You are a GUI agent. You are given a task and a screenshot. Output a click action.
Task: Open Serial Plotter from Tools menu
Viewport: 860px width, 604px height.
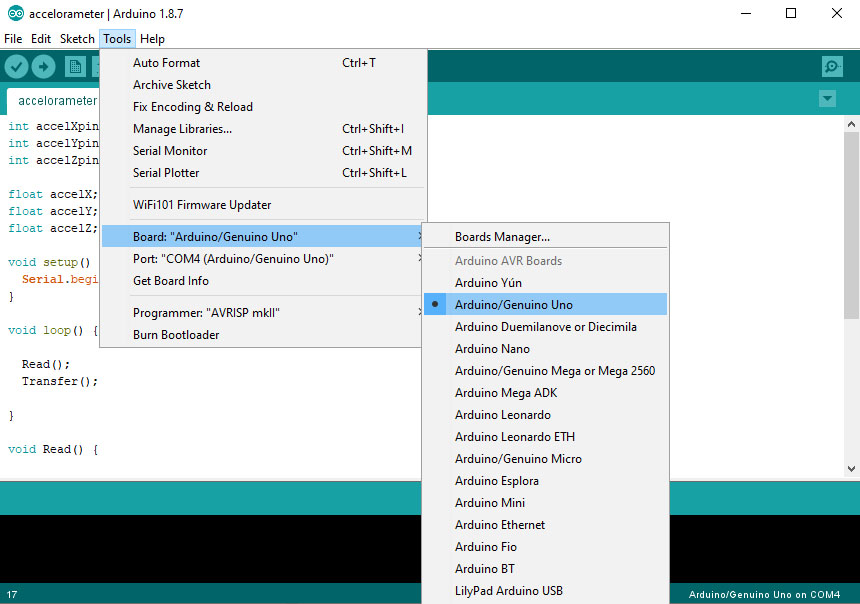[x=166, y=172]
